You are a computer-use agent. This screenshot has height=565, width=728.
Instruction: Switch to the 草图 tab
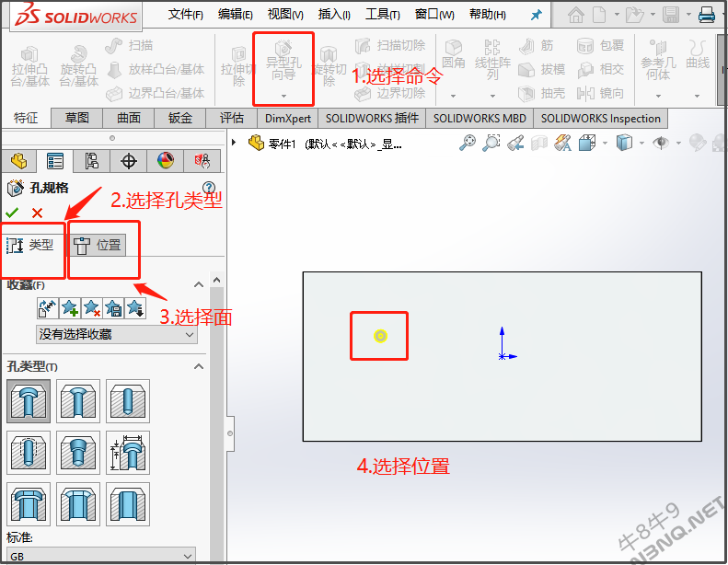coord(77,118)
